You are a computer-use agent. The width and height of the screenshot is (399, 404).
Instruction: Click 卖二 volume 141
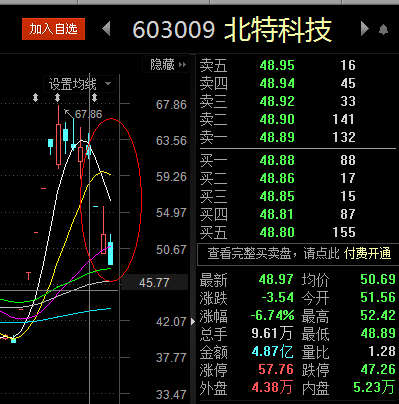344,119
